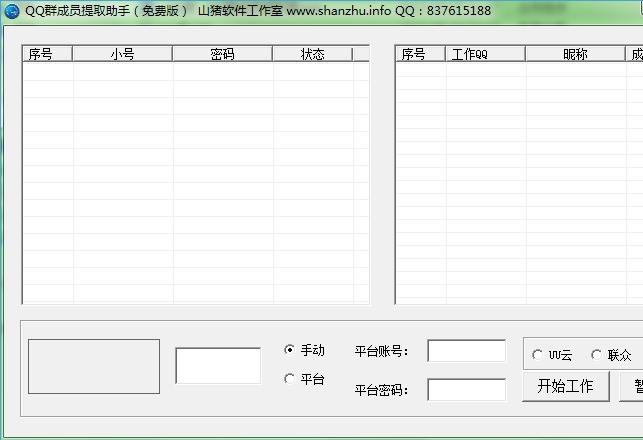643x440 pixels.
Task: Sort left list by 序号 column
Action: [47, 54]
